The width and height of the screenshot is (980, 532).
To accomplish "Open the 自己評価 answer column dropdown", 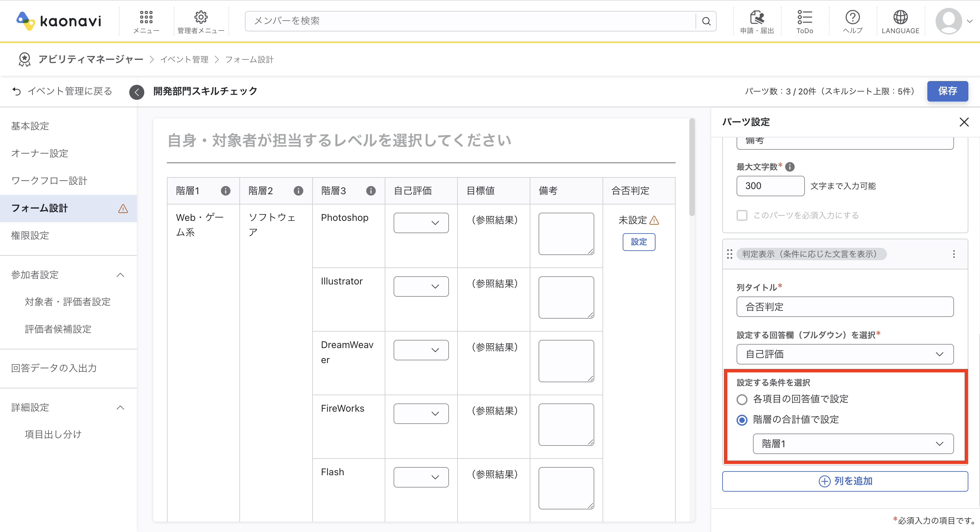I will pos(845,354).
